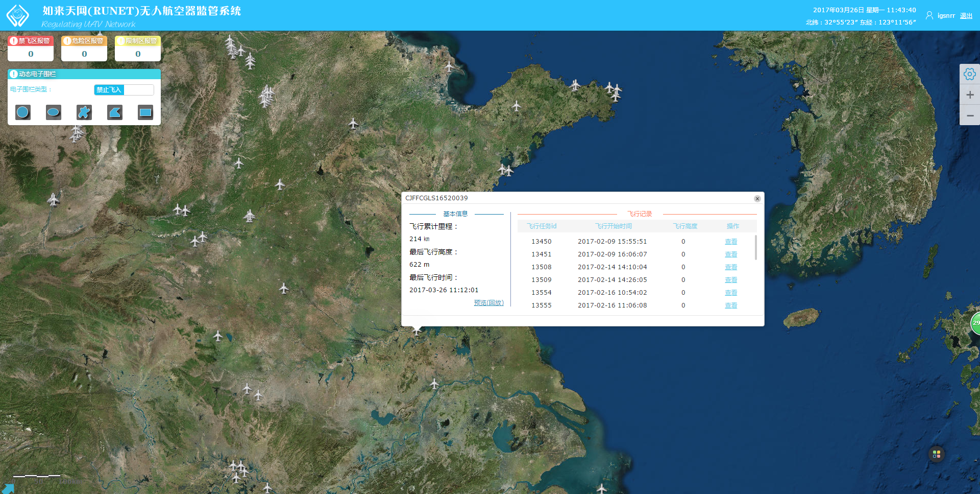Open the danger zone alarm card
Viewport: 980px width, 494px height.
[84, 49]
